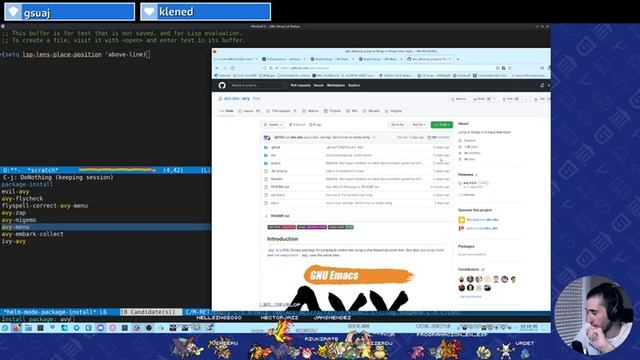
Task: Open the .dir-locals.el file
Action: (279, 171)
